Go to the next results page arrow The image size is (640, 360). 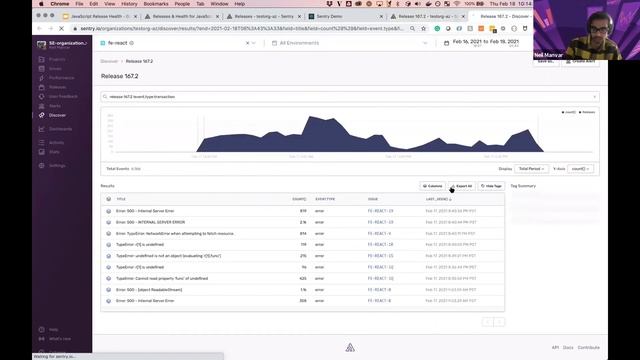tap(499, 322)
